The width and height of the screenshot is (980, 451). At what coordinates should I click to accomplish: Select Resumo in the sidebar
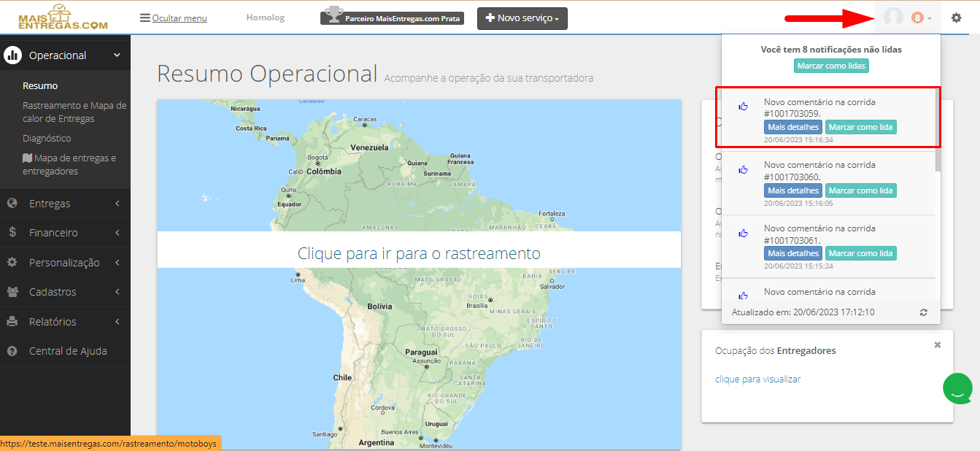tap(40, 86)
